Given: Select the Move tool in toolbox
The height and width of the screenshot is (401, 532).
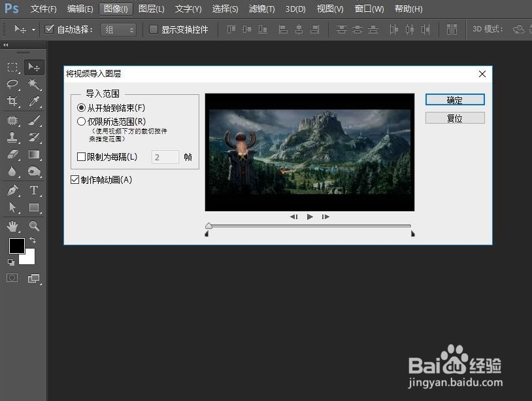Looking at the screenshot, I should 34,67.
